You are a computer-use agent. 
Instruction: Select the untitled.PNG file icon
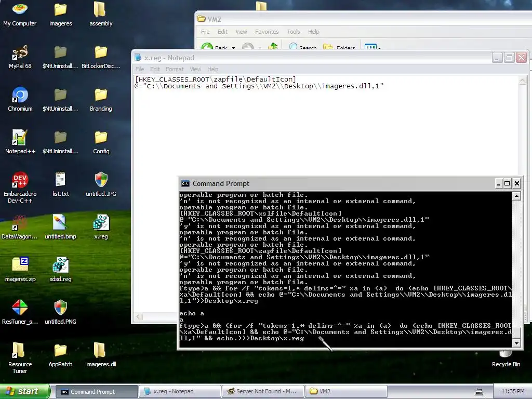(60, 312)
